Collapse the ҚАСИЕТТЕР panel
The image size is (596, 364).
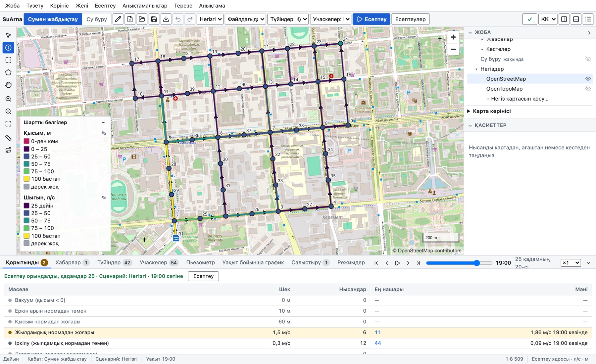[470, 125]
